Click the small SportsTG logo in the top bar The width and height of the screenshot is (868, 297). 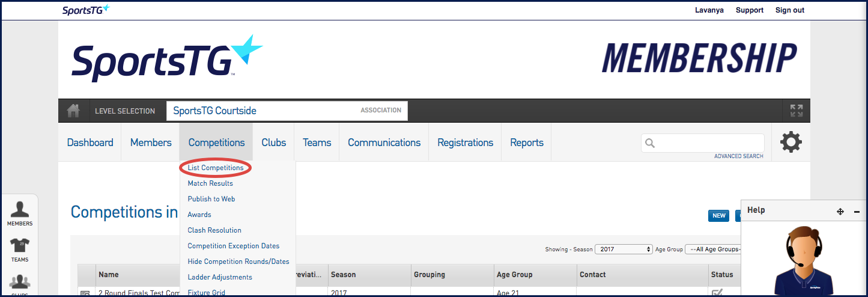[86, 10]
